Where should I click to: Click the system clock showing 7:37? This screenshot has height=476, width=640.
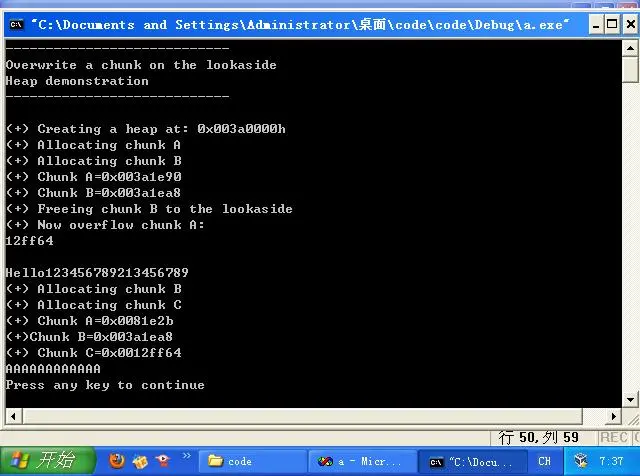(611, 461)
